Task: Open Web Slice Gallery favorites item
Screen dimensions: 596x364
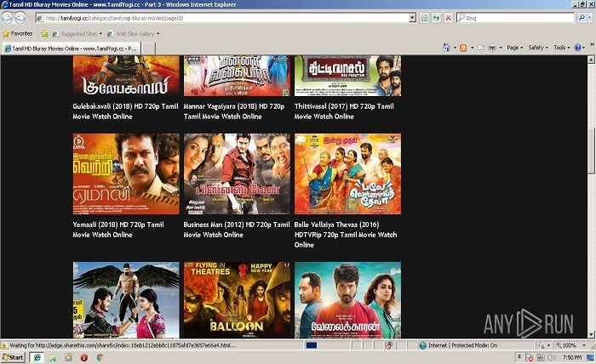Action: point(134,34)
